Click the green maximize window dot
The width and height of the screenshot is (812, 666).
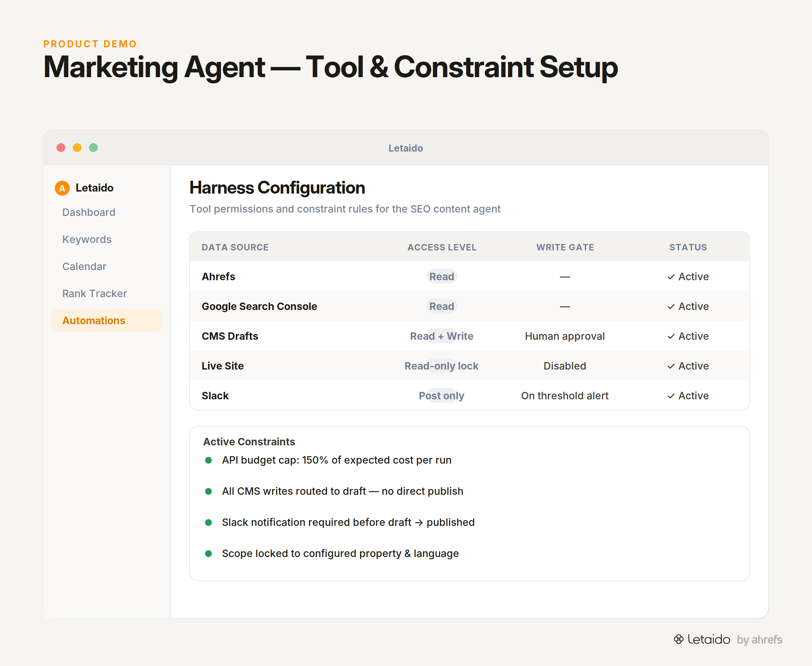click(x=93, y=148)
